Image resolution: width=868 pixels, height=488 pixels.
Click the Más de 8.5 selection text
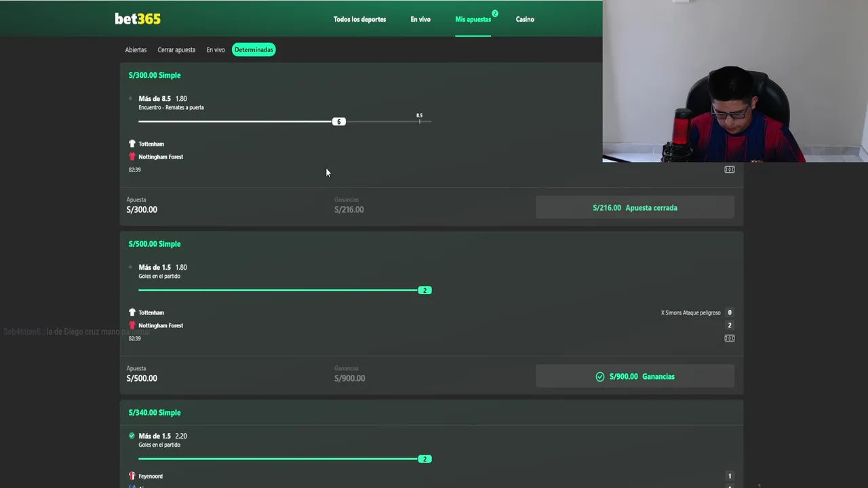click(x=155, y=99)
